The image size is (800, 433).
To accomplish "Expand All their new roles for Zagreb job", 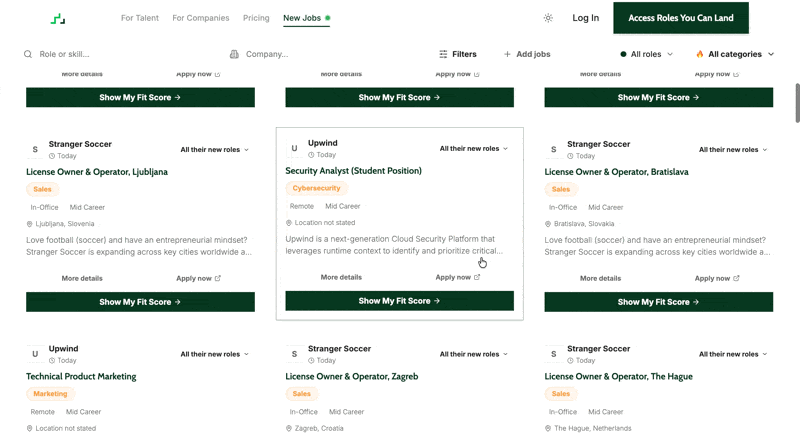I will click(474, 354).
